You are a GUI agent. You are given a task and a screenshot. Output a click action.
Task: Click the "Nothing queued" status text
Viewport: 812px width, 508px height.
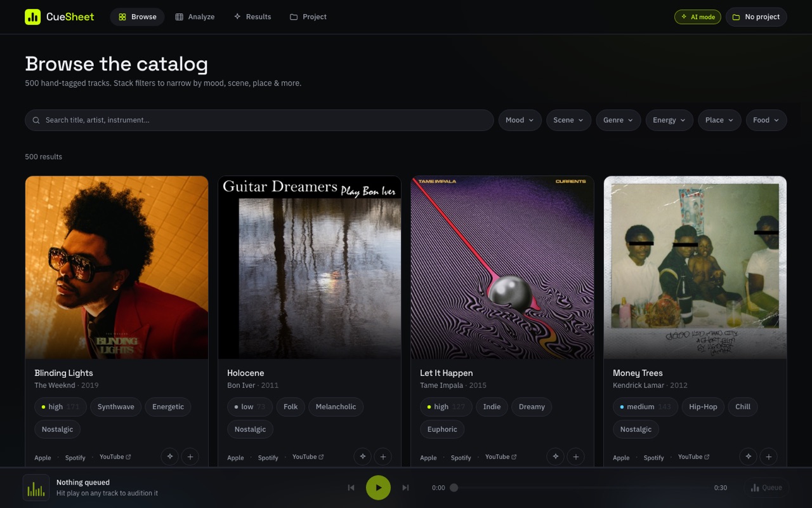pos(83,483)
